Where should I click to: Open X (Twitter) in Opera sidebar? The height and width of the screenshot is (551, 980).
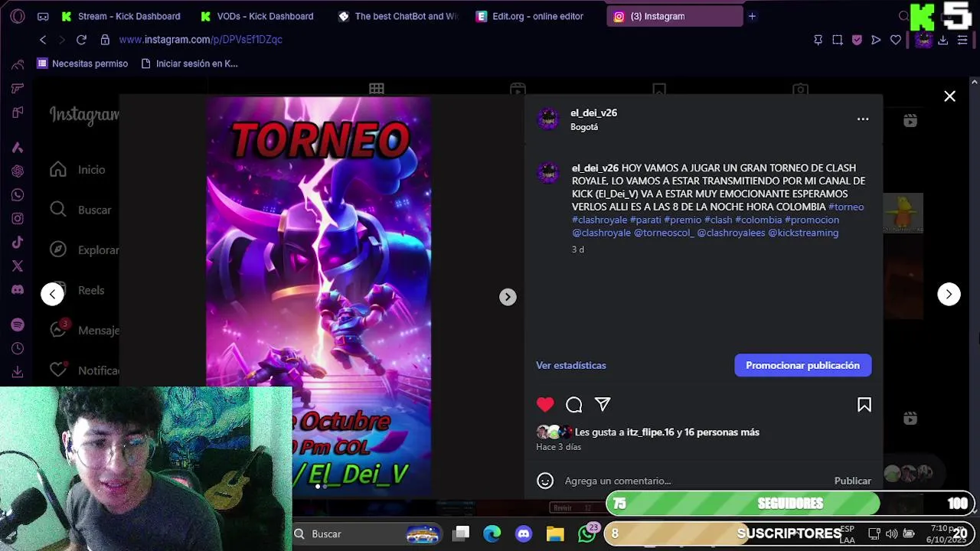point(18,266)
